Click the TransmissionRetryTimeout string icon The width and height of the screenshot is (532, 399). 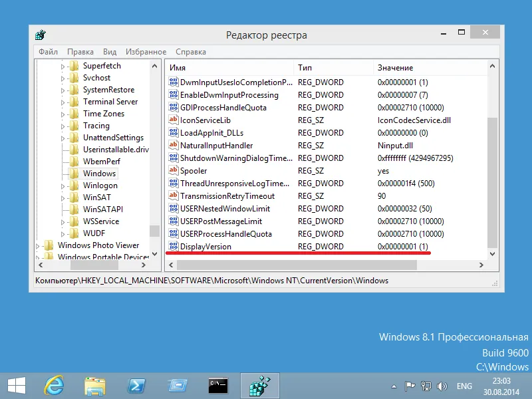coord(174,196)
